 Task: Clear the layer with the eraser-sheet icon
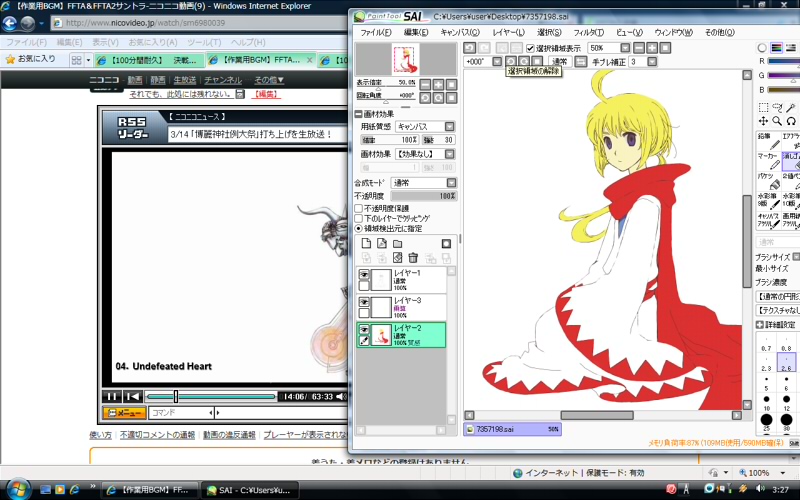[x=397, y=258]
